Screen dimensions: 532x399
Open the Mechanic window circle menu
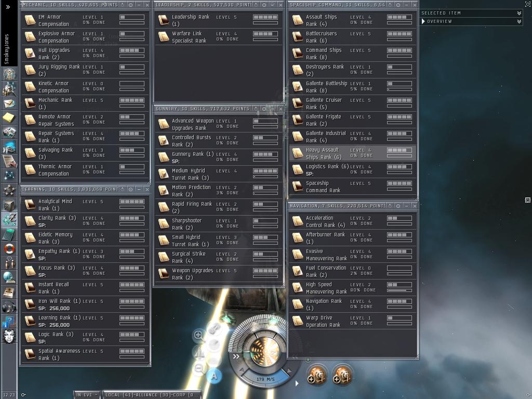[x=130, y=5]
